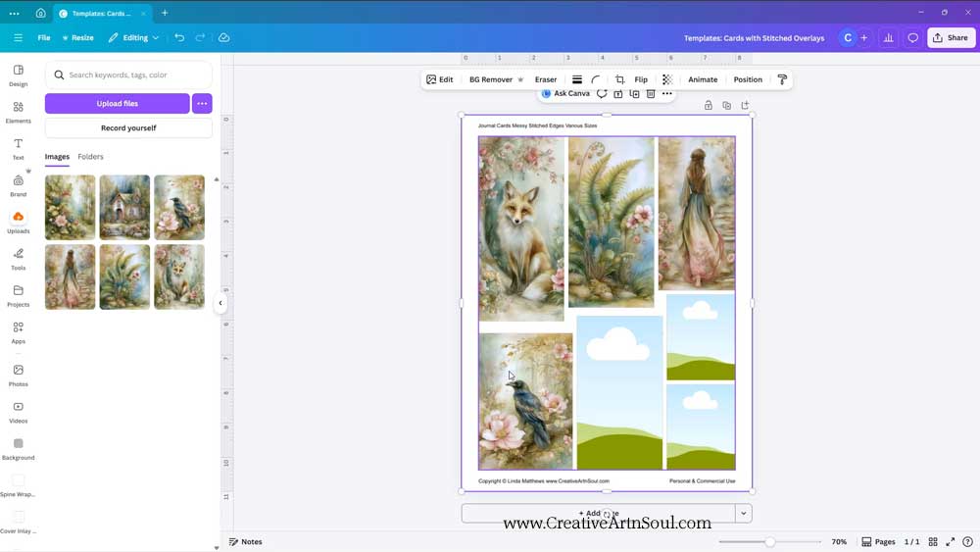The image size is (980, 552).
Task: Open line weight border style icon
Action: [577, 79]
